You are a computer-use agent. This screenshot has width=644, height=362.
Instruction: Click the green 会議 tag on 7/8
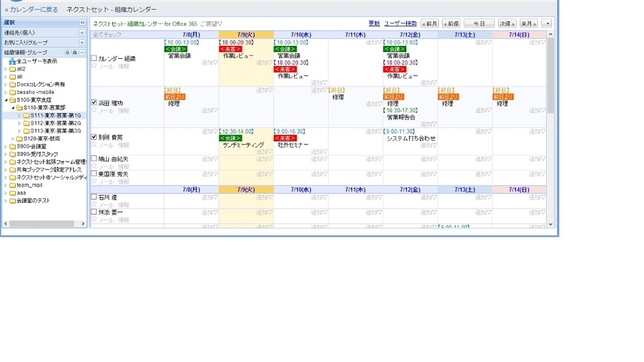[x=175, y=49]
